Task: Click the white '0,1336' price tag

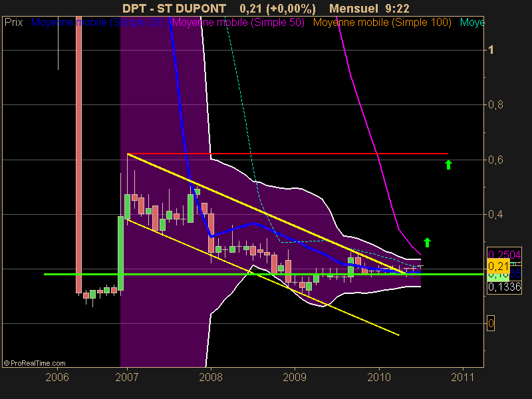Action: click(504, 287)
